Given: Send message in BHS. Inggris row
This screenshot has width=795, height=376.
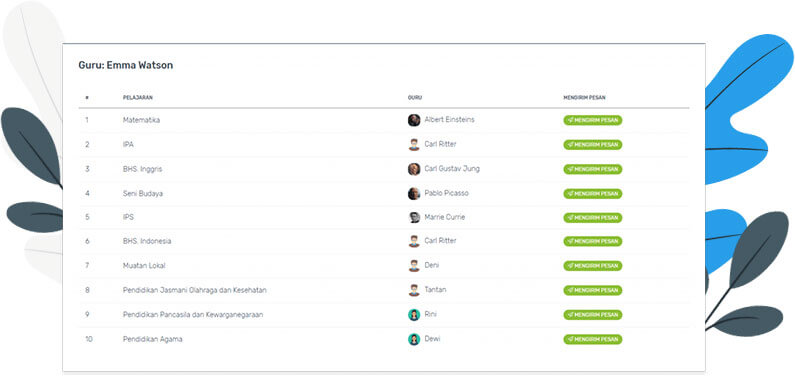Looking at the screenshot, I should pyautogui.click(x=593, y=169).
